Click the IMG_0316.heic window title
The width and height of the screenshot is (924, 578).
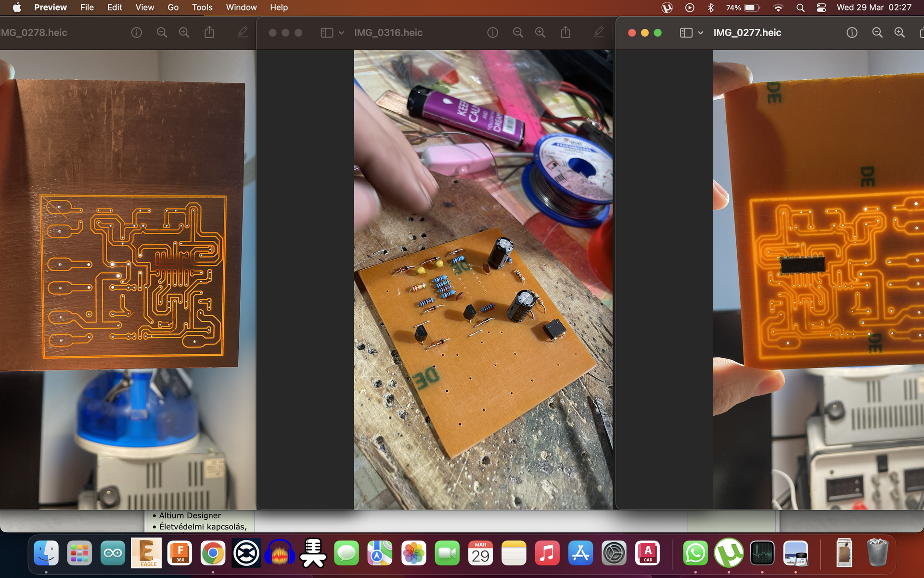click(x=388, y=33)
